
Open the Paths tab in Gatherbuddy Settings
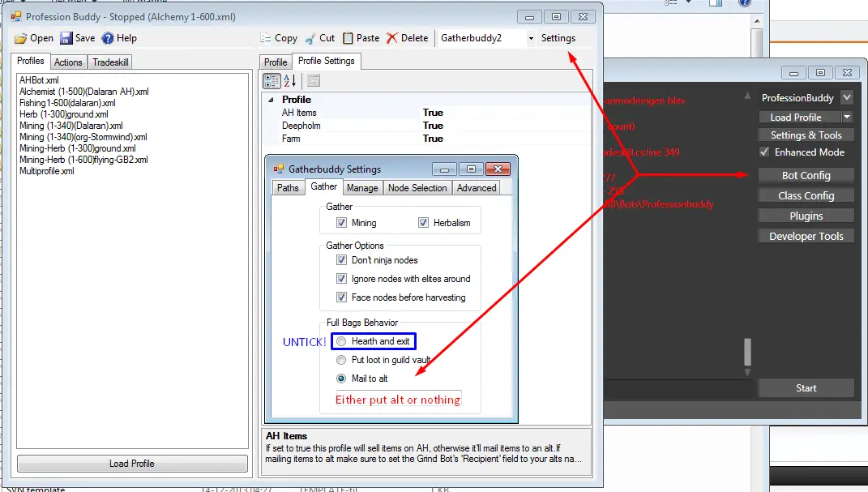pyautogui.click(x=288, y=187)
